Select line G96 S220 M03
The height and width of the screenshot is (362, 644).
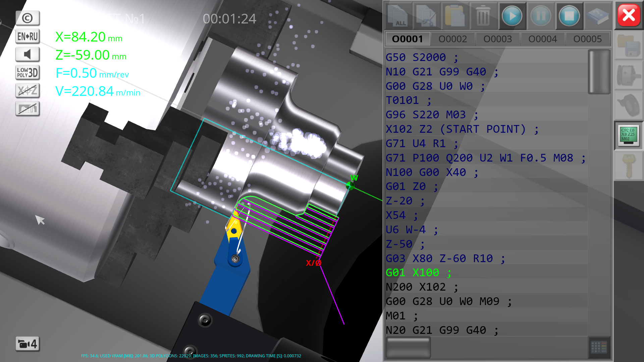486,115
